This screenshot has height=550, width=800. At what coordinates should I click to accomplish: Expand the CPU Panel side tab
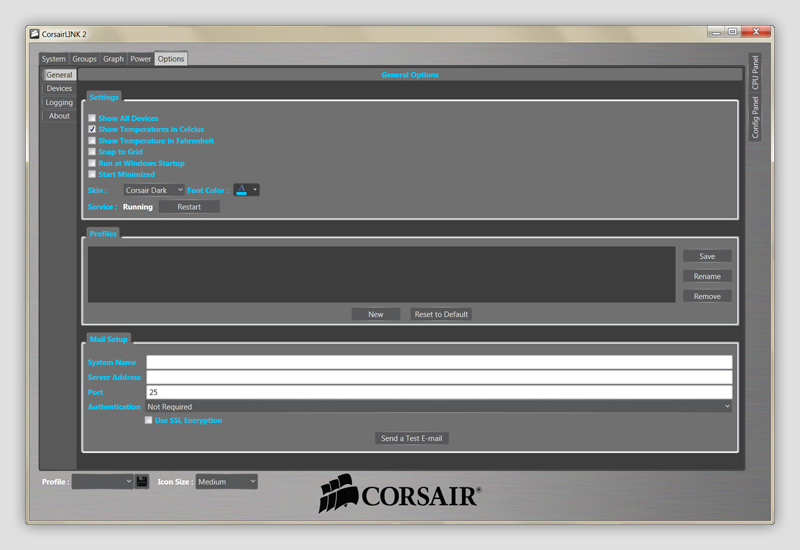pos(755,72)
